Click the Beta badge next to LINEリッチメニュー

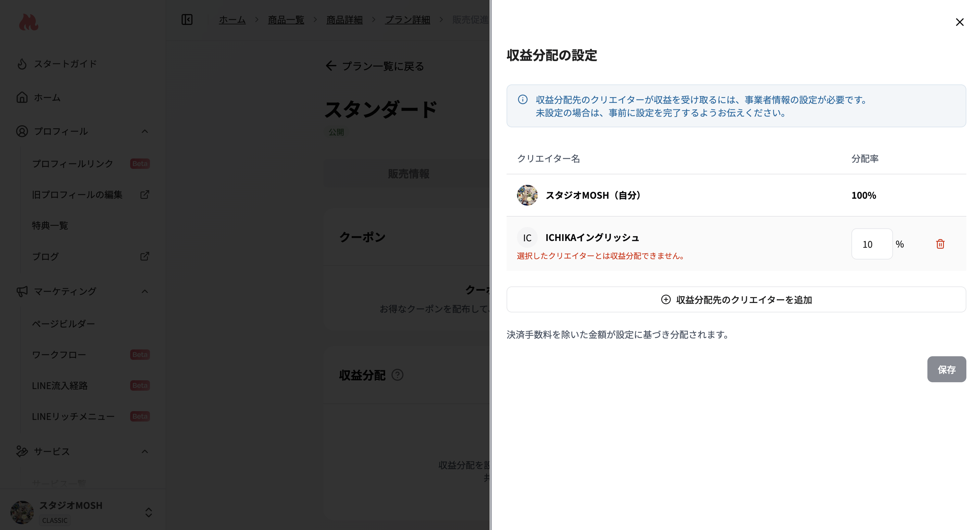point(140,417)
